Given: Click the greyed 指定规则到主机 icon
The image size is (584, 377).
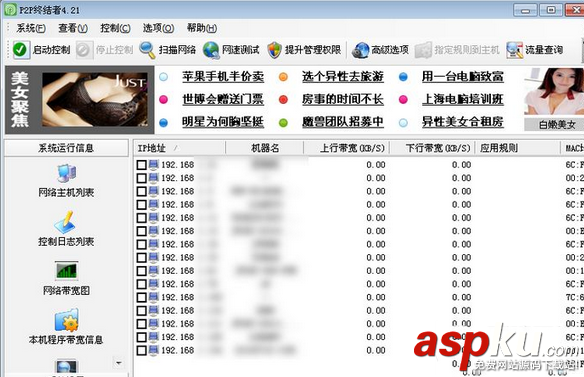Looking at the screenshot, I should 423,50.
